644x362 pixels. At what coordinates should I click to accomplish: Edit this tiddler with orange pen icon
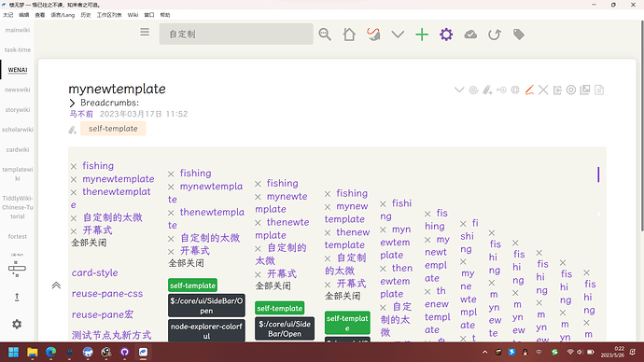tap(529, 90)
